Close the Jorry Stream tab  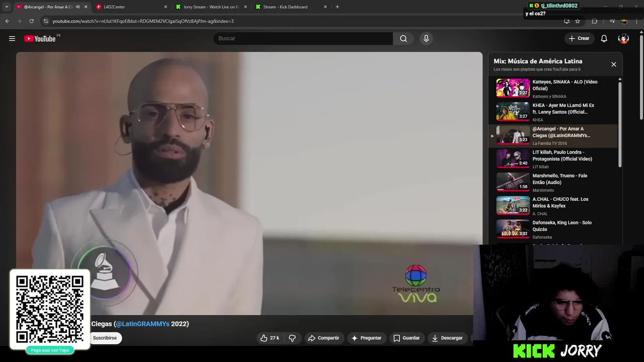click(x=246, y=7)
